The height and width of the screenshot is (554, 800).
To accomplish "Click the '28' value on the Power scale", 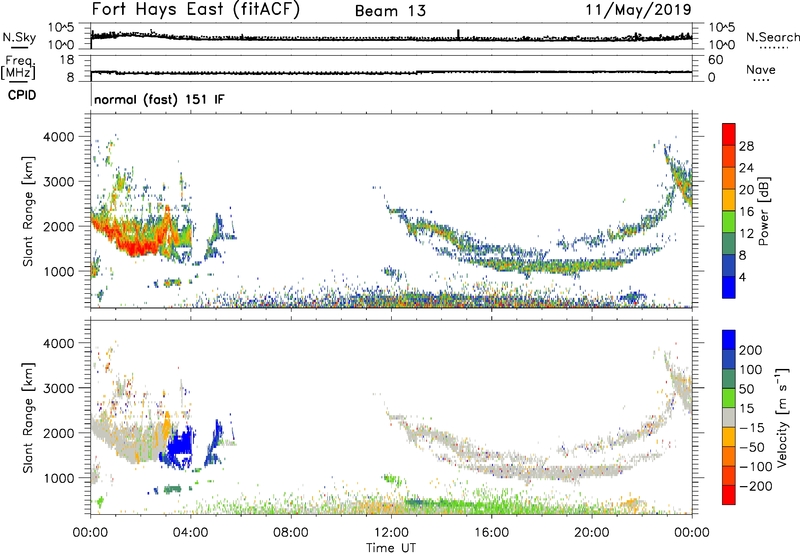I will click(x=746, y=146).
